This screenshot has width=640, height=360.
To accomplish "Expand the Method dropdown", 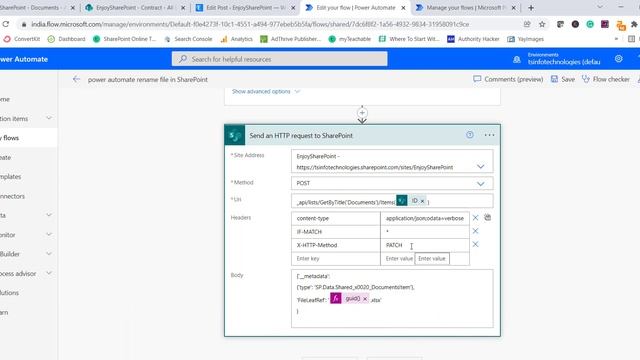I will click(480, 184).
